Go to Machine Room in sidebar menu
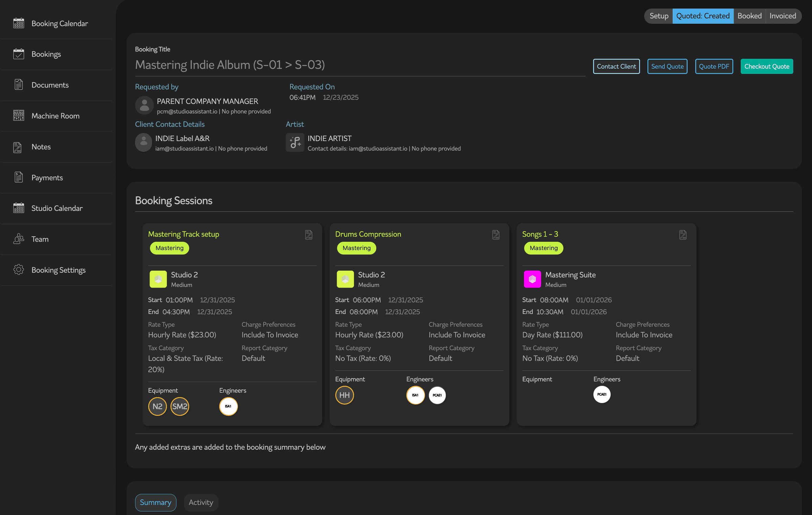Viewport: 812px width, 515px height. coord(57,116)
